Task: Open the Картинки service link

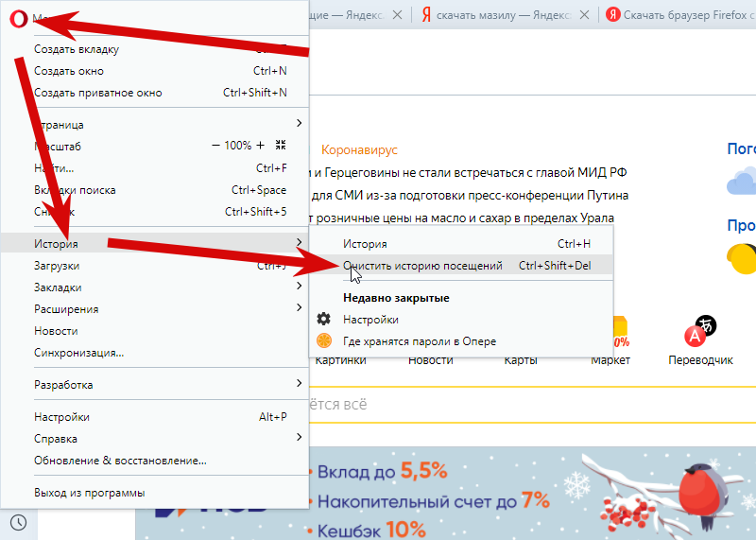Action: [x=340, y=360]
